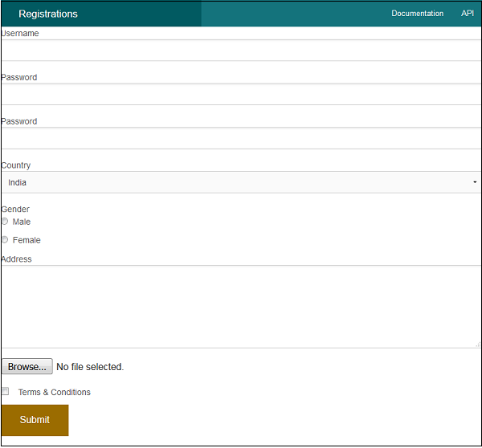Click the "No file selected." text
482x448 pixels.
click(90, 367)
